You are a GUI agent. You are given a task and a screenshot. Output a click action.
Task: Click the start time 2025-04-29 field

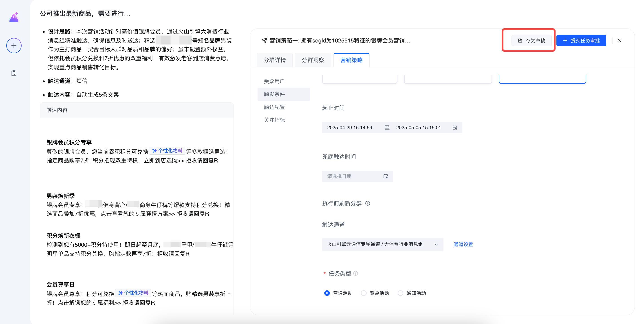(x=349, y=128)
